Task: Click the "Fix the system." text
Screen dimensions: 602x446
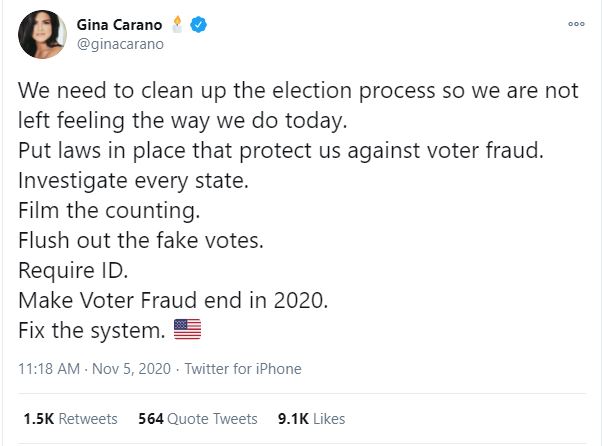Action: (92, 327)
